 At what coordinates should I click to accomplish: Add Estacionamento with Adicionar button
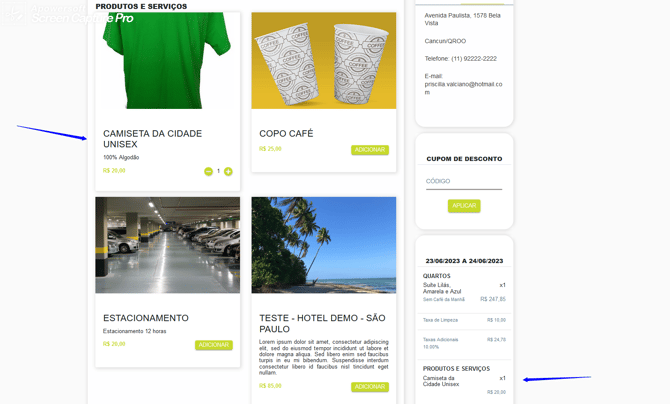coord(214,345)
